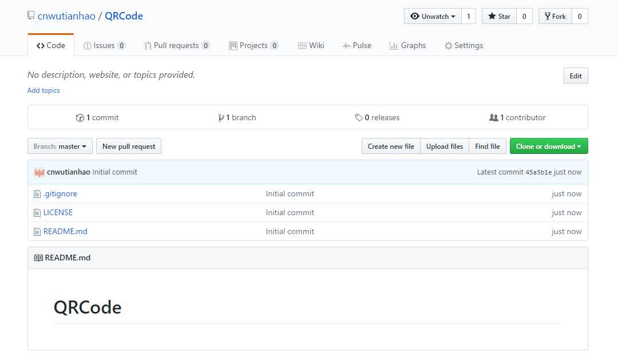Viewport: 618px width, 364px height.
Task: Click Find file button
Action: (488, 147)
